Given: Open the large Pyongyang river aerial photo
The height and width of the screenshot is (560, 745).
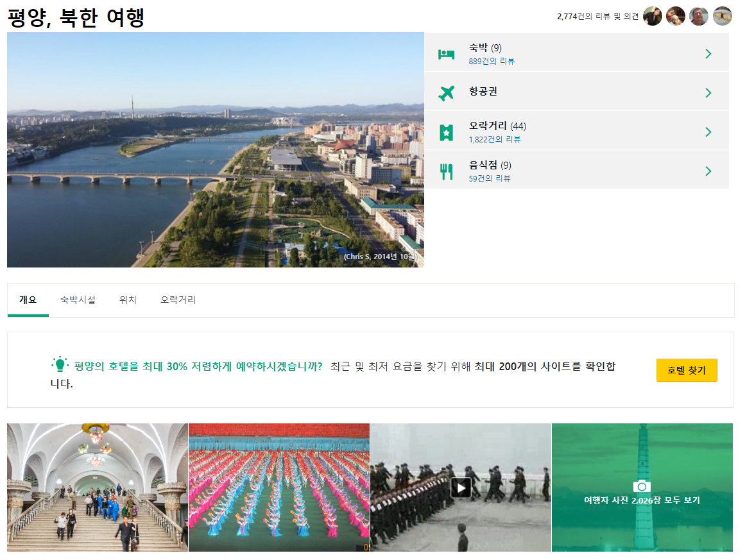Looking at the screenshot, I should 215,149.
